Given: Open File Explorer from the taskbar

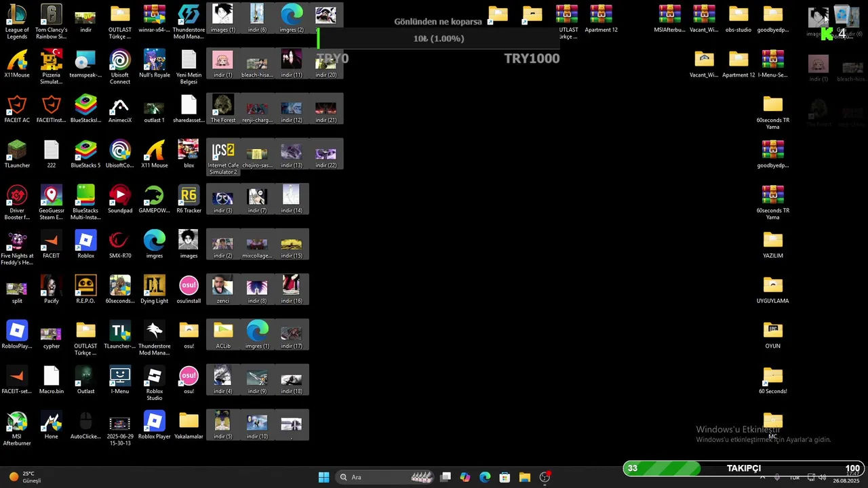Looking at the screenshot, I should tap(524, 477).
